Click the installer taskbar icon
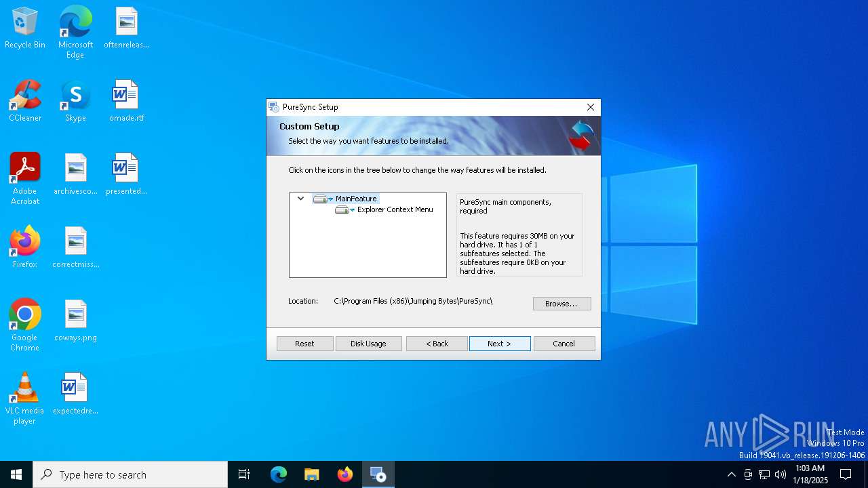Screen dimensions: 868x488 point(378,474)
